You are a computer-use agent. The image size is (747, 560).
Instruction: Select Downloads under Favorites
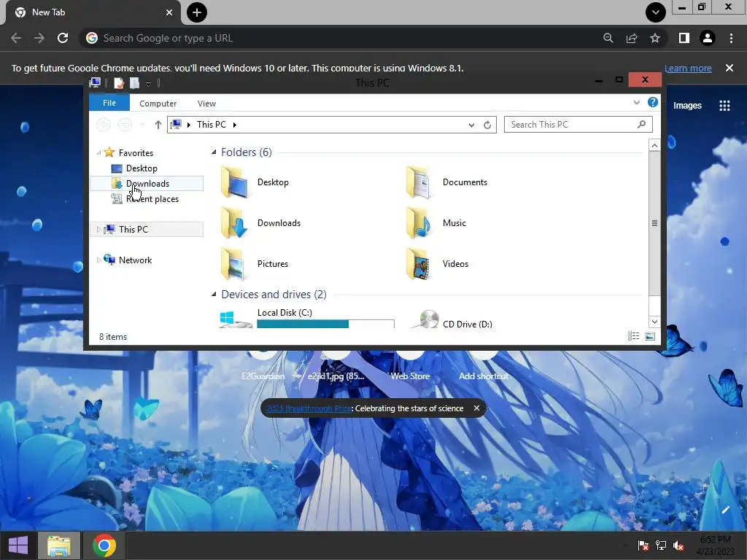147,184
